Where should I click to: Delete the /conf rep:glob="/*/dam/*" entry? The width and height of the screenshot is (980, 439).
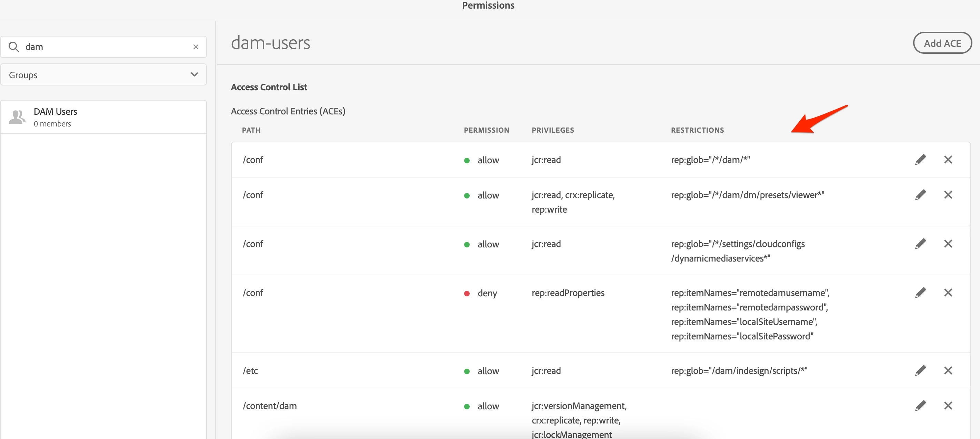pyautogui.click(x=948, y=160)
